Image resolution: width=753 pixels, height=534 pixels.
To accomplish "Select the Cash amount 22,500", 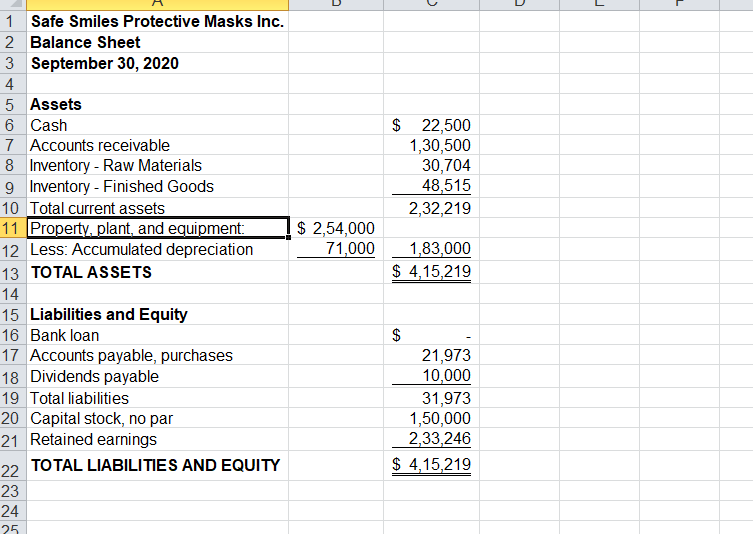I will [431, 125].
